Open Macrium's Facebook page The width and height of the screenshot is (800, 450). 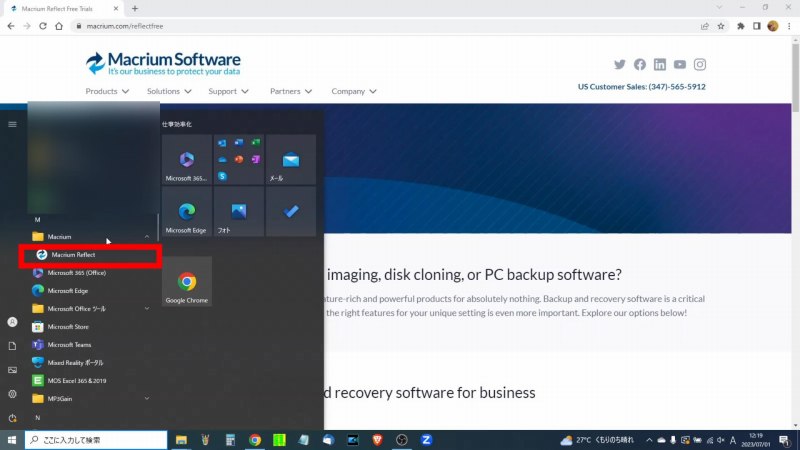640,64
